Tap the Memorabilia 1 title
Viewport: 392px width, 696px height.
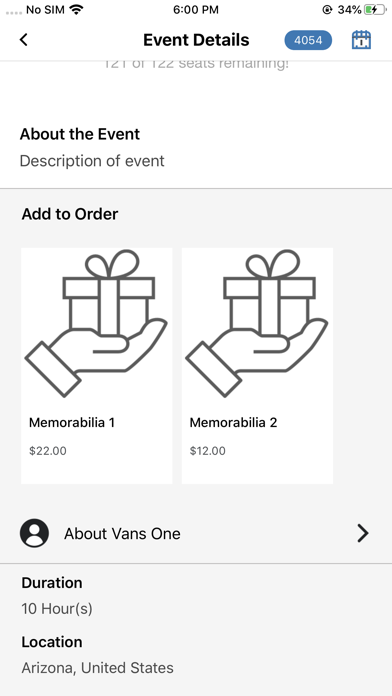click(x=72, y=423)
